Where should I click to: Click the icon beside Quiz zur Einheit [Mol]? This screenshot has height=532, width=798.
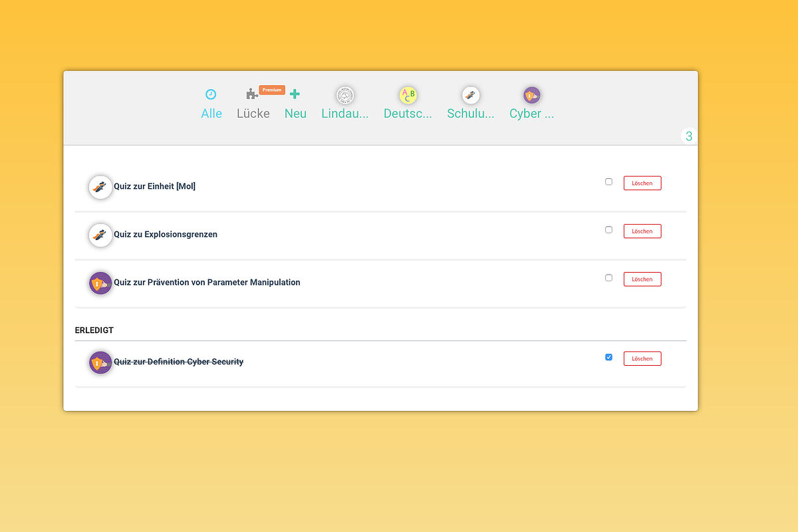tap(100, 187)
